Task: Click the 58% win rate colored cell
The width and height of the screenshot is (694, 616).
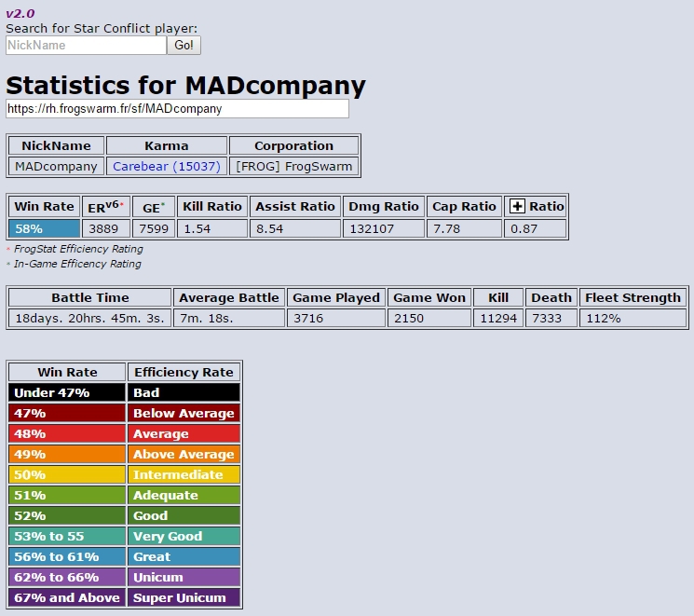Action: pyautogui.click(x=45, y=229)
